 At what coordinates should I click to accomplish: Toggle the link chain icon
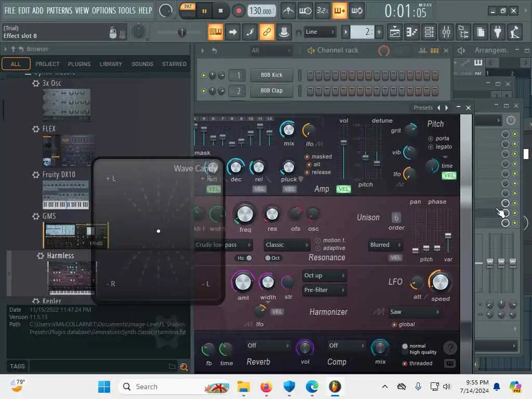point(267,32)
